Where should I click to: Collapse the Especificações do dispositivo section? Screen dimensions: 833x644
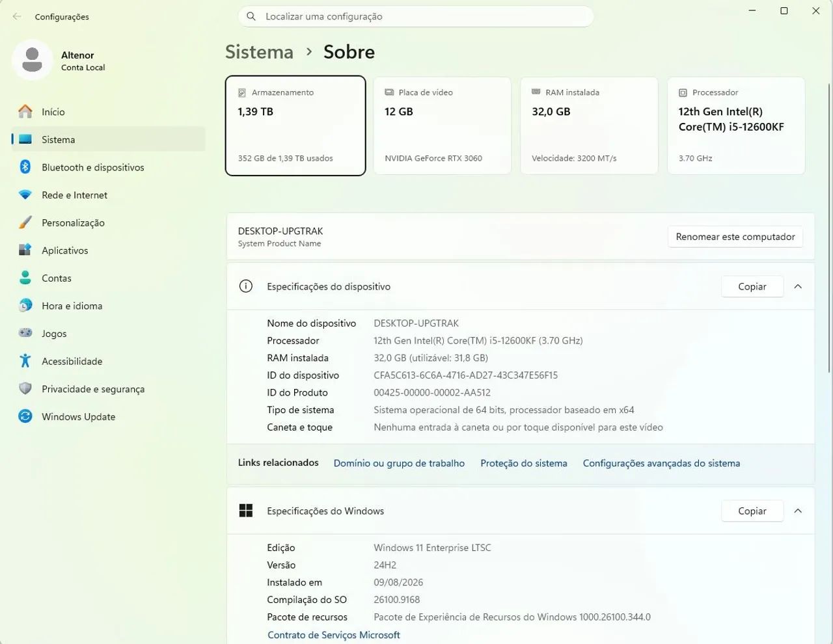pos(798,286)
